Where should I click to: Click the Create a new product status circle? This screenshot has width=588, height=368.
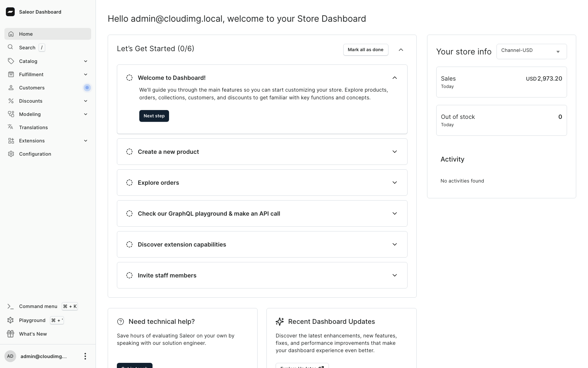click(129, 152)
